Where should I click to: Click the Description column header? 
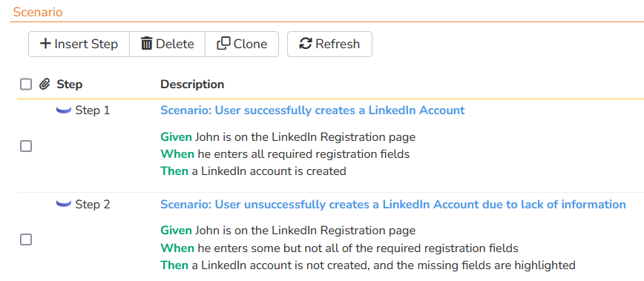tap(192, 85)
